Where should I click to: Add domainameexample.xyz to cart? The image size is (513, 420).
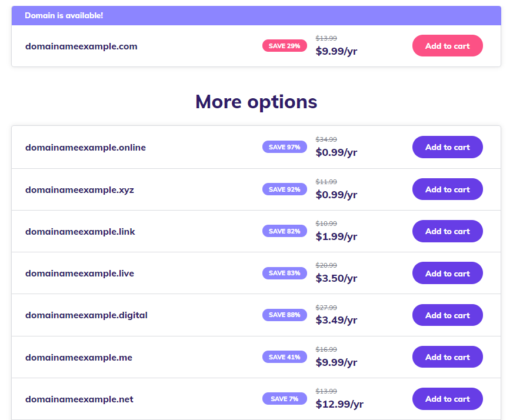point(447,189)
